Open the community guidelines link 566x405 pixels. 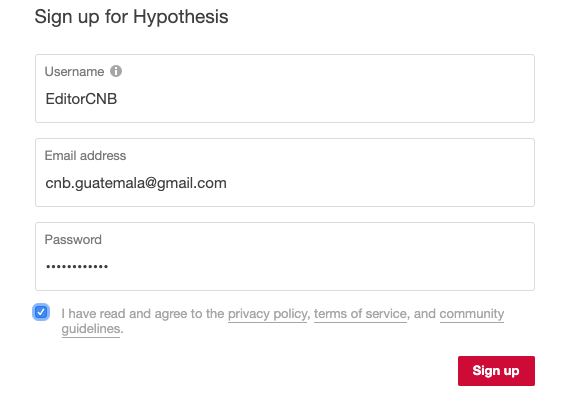coord(471,314)
